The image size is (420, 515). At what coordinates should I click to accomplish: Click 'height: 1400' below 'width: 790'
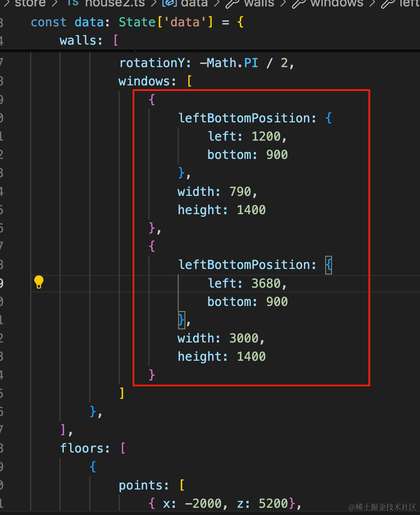click(x=222, y=210)
